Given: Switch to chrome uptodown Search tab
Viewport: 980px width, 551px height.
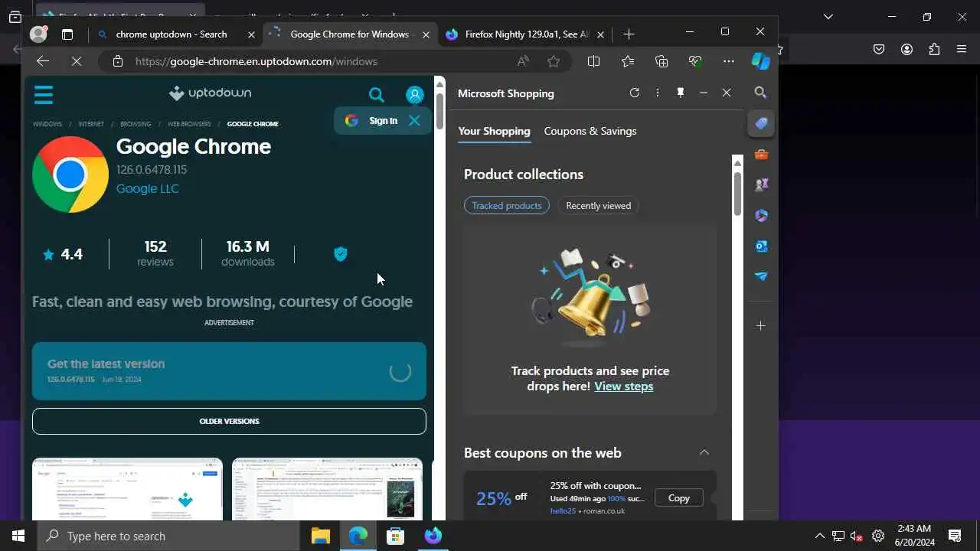Looking at the screenshot, I should 171,34.
